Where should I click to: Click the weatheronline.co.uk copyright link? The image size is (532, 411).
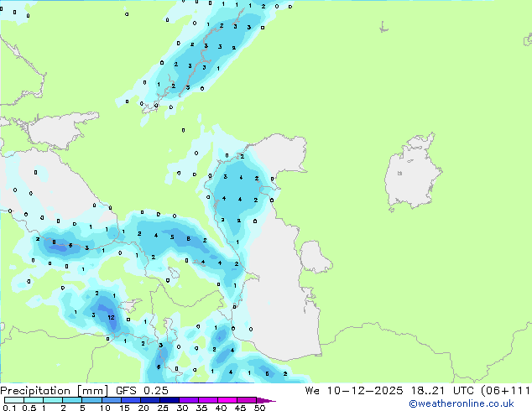tap(462, 403)
